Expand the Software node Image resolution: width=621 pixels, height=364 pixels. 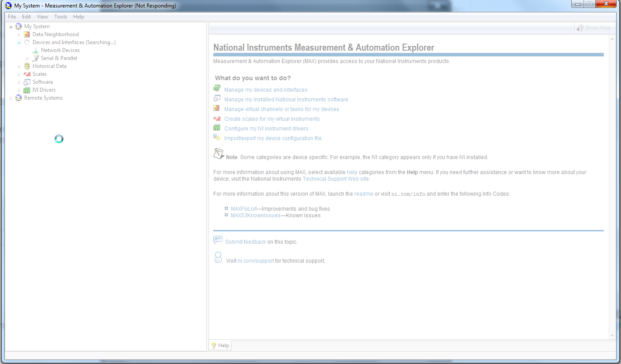(19, 82)
